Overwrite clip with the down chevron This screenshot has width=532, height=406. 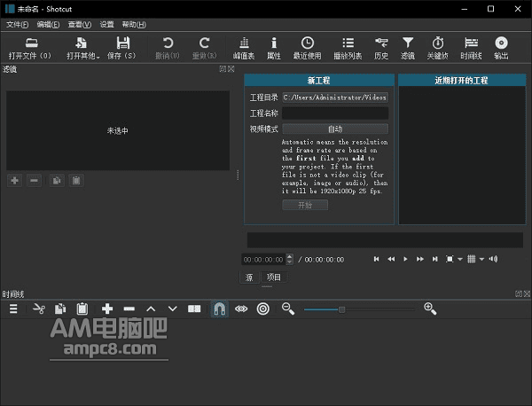click(173, 308)
